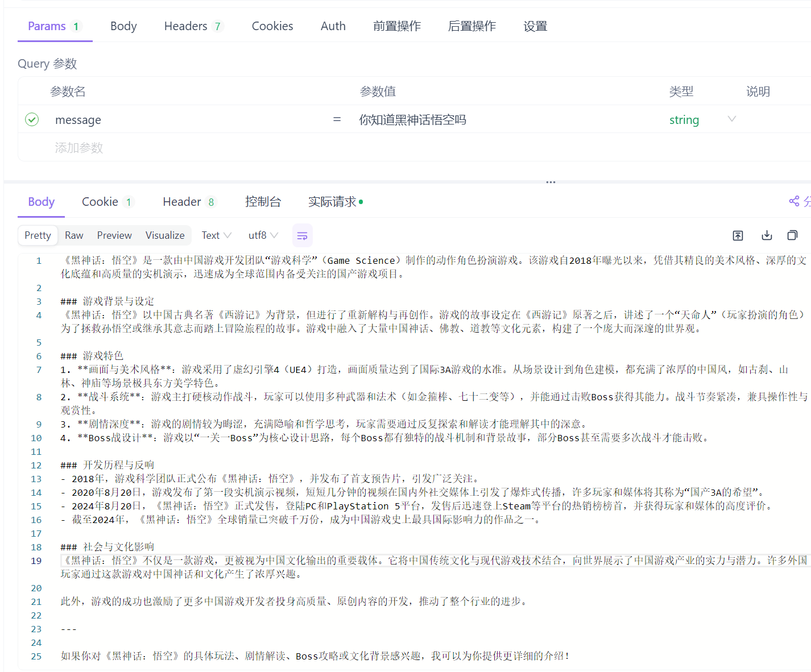Click the '### 游戏特色' line
Image resolution: width=811 pixels, height=672 pixels.
(x=92, y=356)
